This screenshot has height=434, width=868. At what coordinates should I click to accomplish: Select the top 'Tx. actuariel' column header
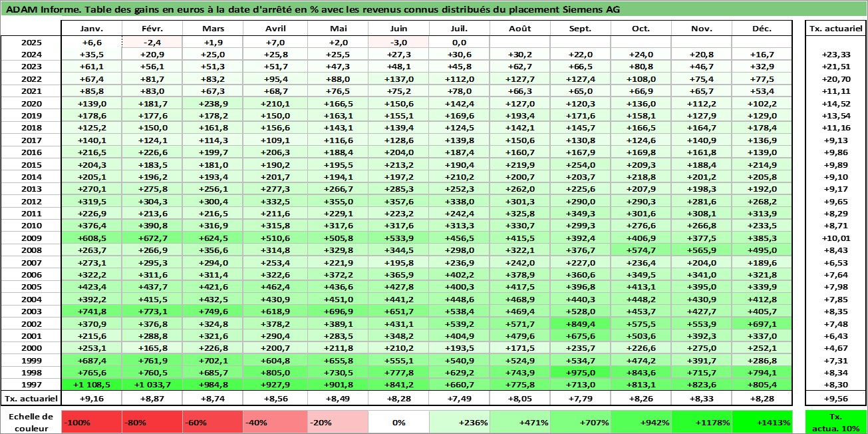(836, 29)
